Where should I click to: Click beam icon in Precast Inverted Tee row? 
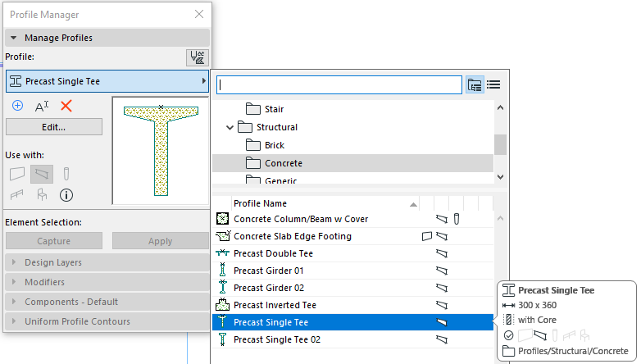coord(442,305)
